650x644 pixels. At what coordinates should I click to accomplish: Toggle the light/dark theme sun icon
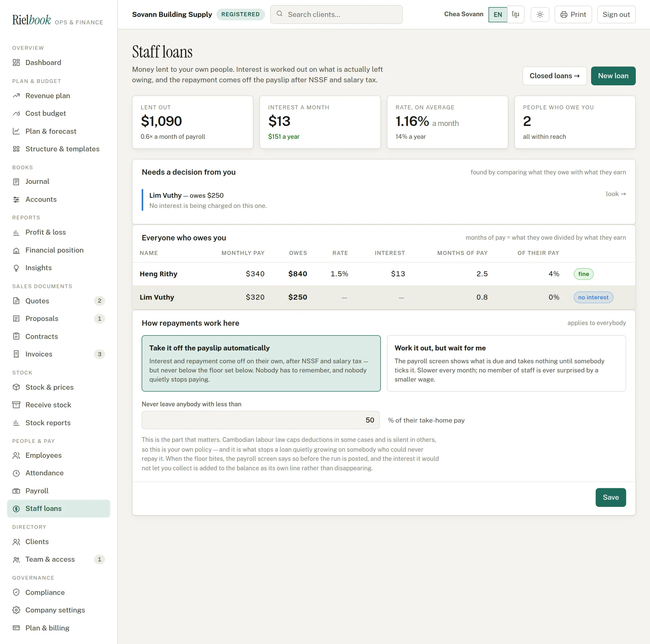(x=540, y=15)
